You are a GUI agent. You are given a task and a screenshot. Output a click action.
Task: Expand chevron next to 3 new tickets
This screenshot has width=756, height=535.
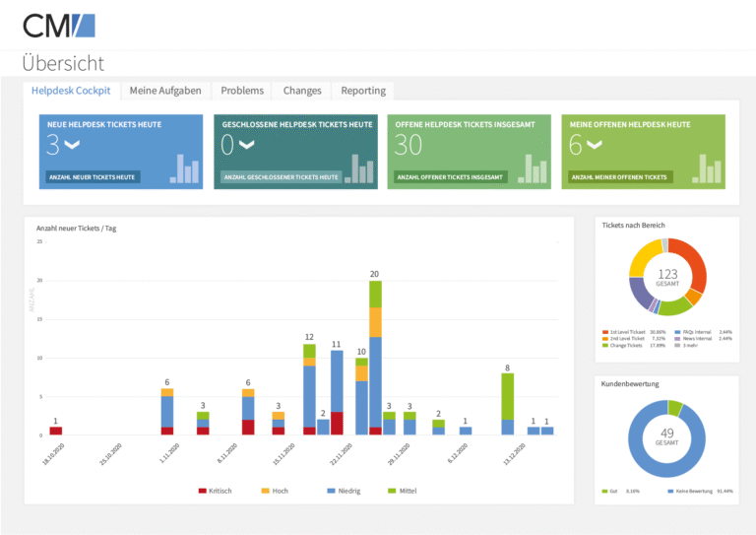click(x=72, y=144)
